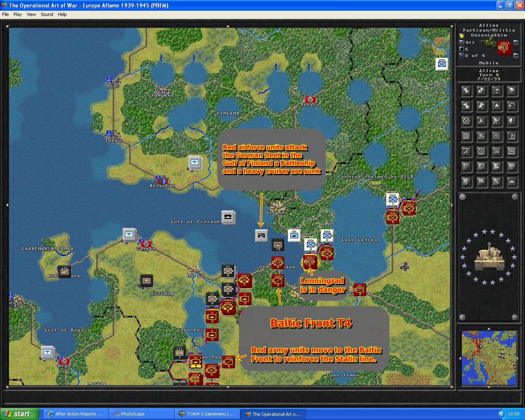This screenshot has height=420, width=525.
Task: Click the next unit right-arrow button
Action: point(482,91)
